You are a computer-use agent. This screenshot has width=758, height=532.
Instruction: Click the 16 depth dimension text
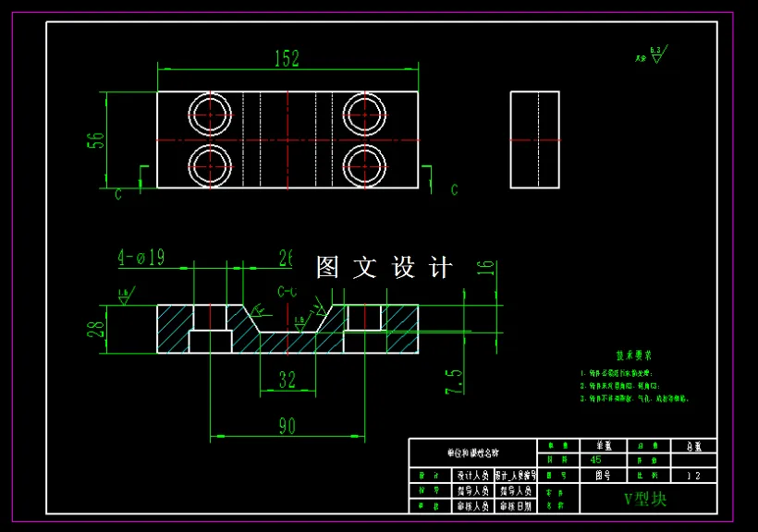point(486,268)
